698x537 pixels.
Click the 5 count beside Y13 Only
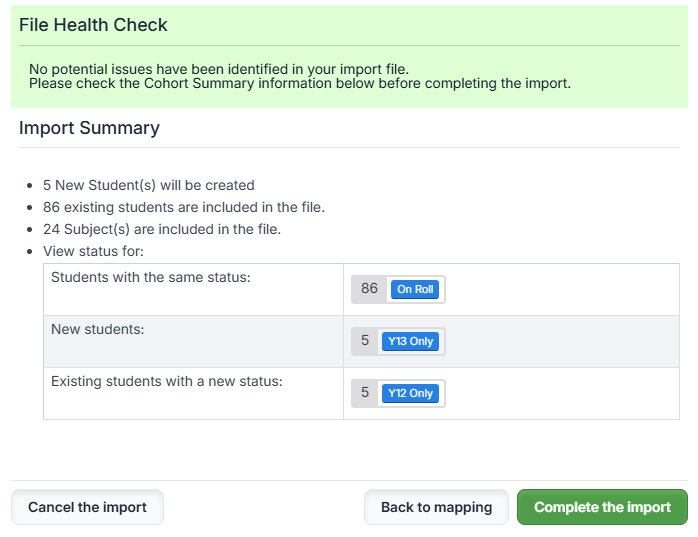point(365,341)
